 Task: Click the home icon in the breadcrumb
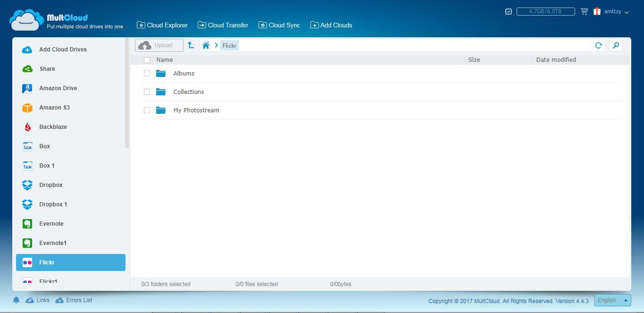[x=206, y=45]
